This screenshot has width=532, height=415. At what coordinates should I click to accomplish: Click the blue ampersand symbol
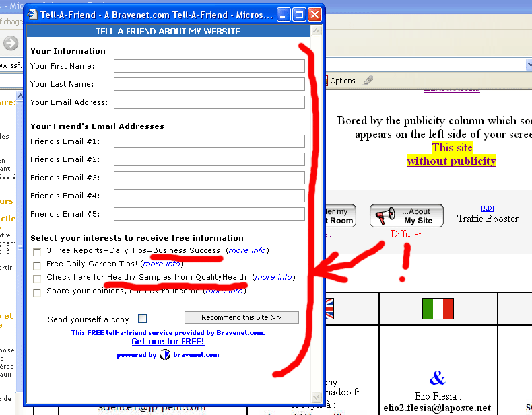click(437, 377)
